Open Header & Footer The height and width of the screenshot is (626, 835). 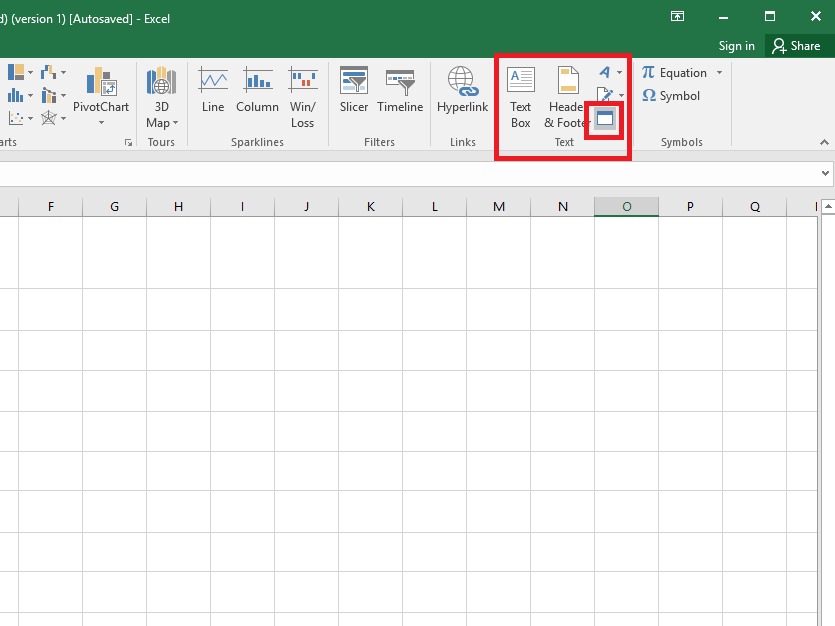pos(568,97)
